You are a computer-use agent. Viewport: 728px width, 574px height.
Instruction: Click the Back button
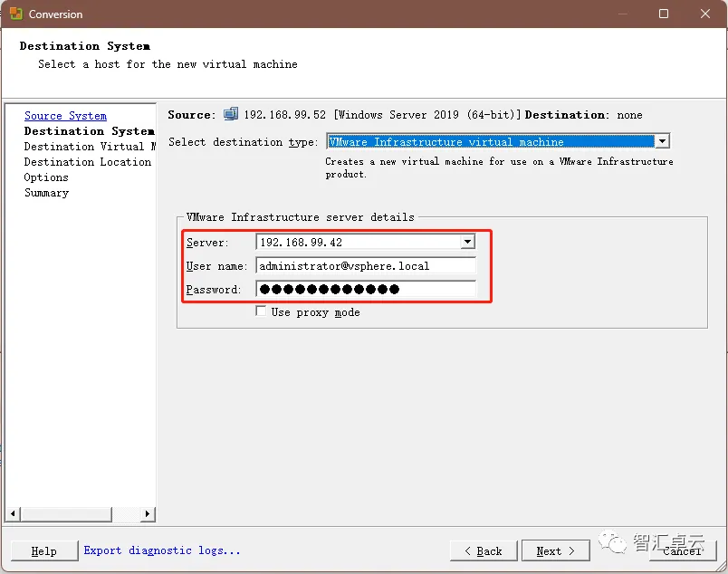[x=484, y=550]
